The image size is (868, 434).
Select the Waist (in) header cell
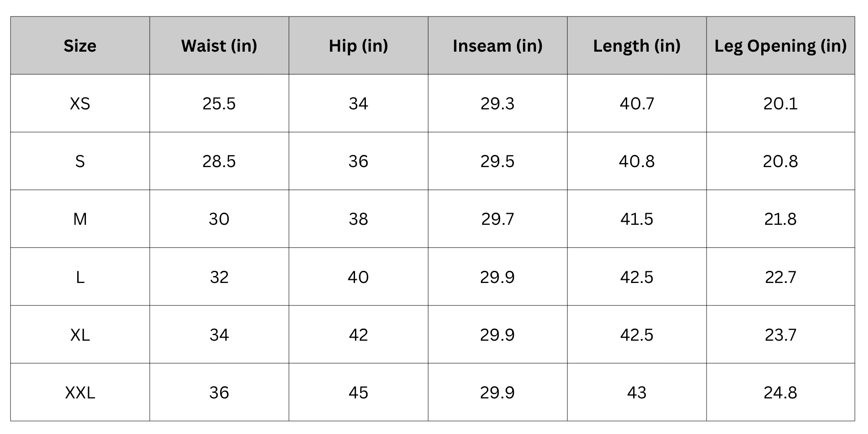point(219,46)
